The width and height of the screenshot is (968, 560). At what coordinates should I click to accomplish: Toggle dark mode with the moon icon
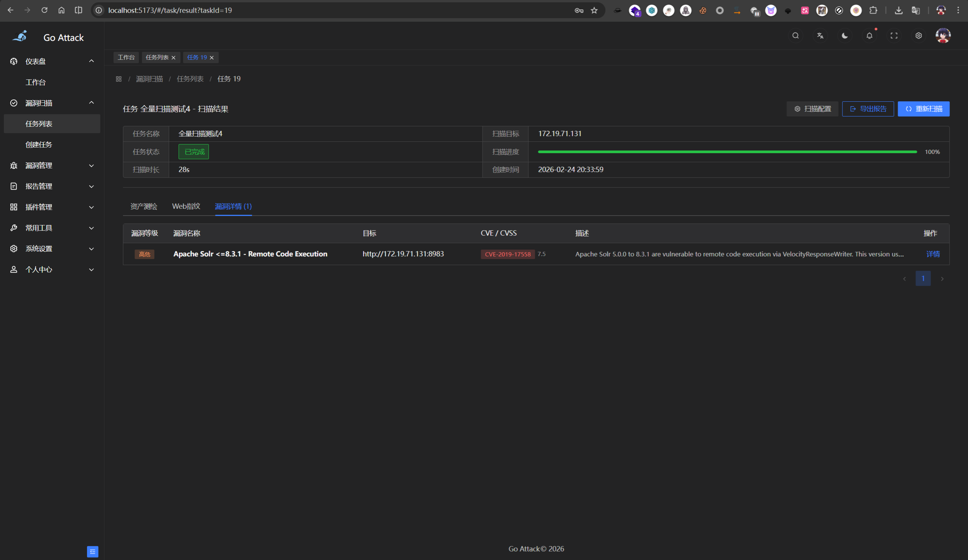(x=845, y=36)
